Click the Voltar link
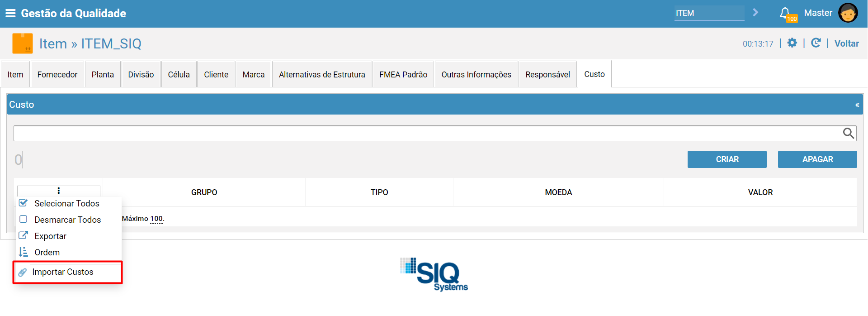Screen dimensions: 868x316 [x=847, y=43]
